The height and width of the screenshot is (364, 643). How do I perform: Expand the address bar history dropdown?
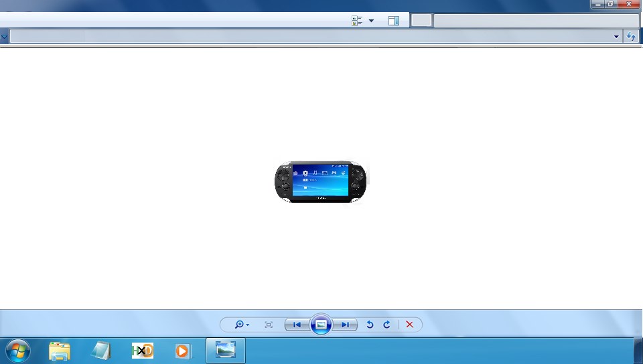click(x=616, y=37)
